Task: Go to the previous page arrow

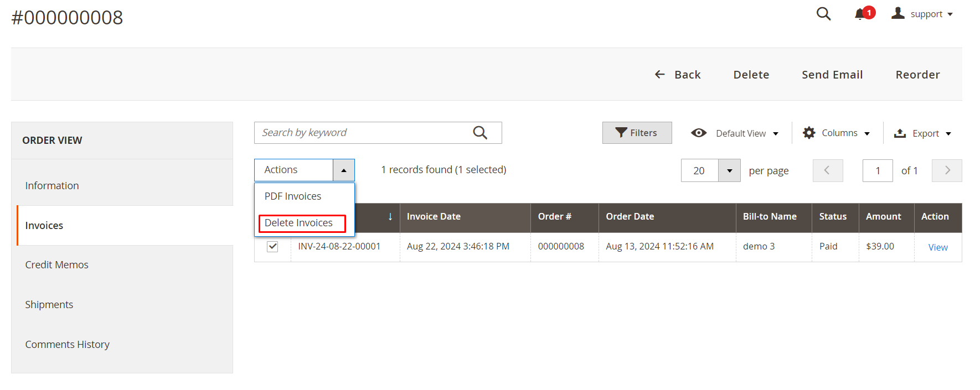Action: (x=827, y=170)
